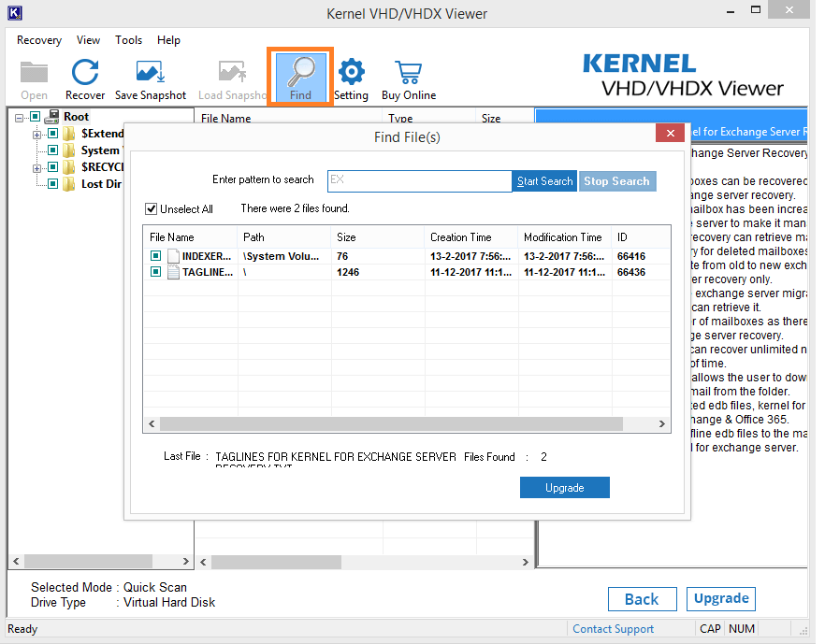Open the Setting gear icon
The width and height of the screenshot is (825, 644).
pos(351,73)
